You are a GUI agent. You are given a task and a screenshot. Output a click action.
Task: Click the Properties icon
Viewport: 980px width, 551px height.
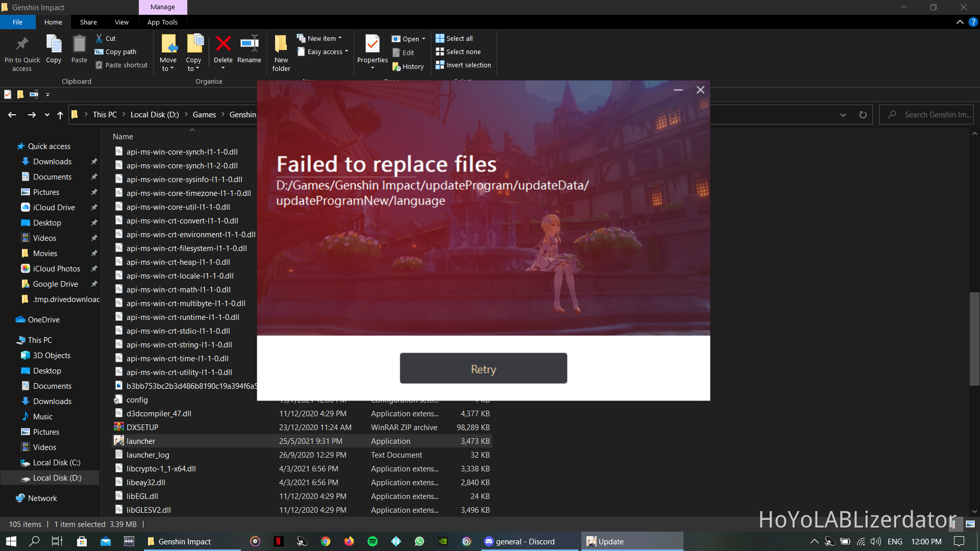point(373,44)
